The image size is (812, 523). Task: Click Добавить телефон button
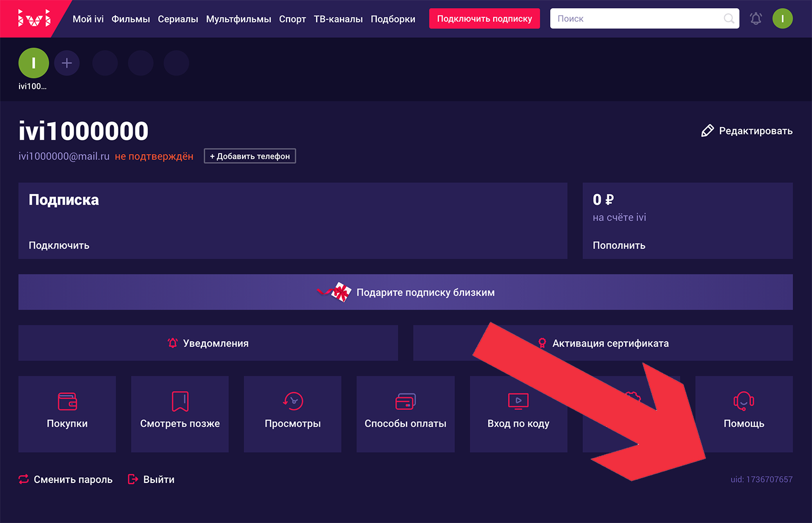(x=250, y=156)
